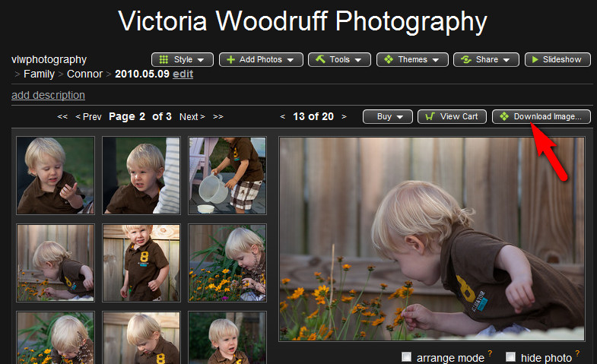The width and height of the screenshot is (597, 364).
Task: Open the Themes dropdown
Action: [x=412, y=60]
